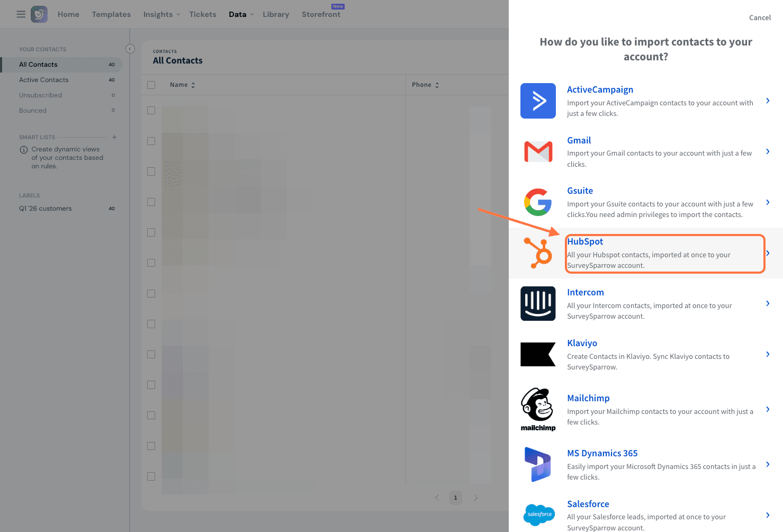Cancel the import contacts panel
Screen dimensions: 783x532
[760, 18]
